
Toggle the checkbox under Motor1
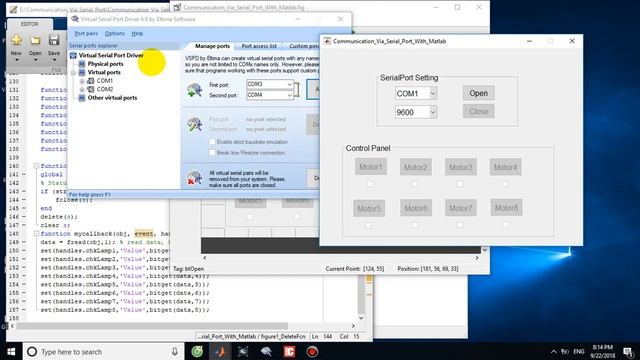click(x=370, y=184)
